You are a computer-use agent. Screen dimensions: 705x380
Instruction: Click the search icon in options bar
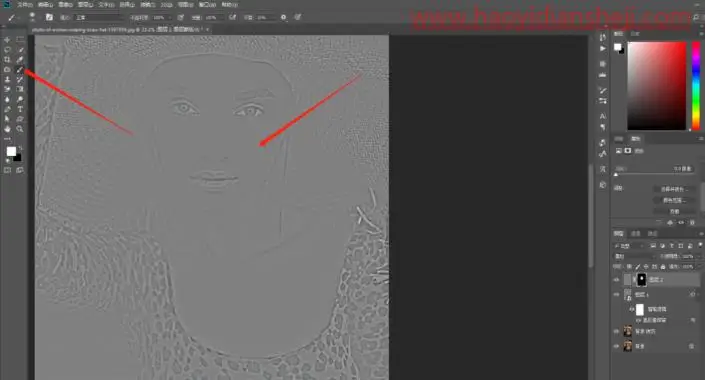click(696, 17)
